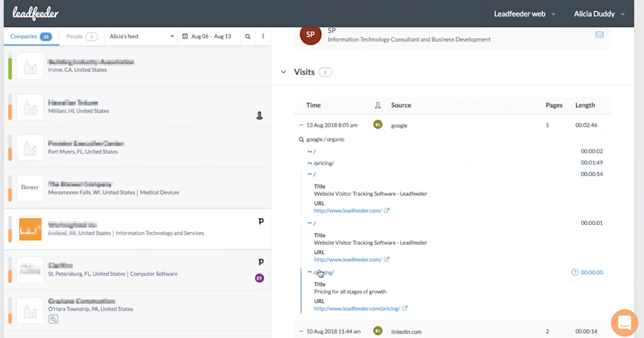644x338 pixels.
Task: Open the Aug 06 - Aug 13 date picker
Action: point(207,37)
